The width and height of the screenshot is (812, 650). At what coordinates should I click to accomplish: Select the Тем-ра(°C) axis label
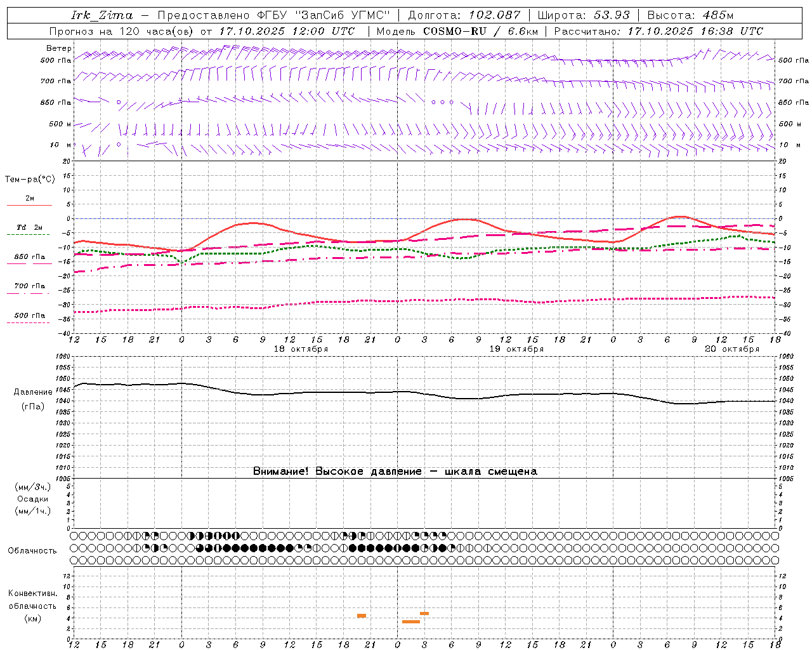coord(30,180)
